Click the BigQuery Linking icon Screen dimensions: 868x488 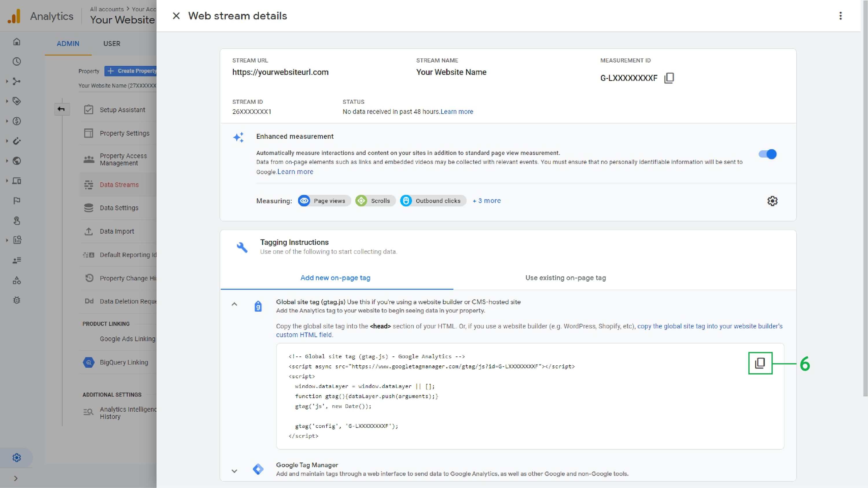pyautogui.click(x=88, y=362)
